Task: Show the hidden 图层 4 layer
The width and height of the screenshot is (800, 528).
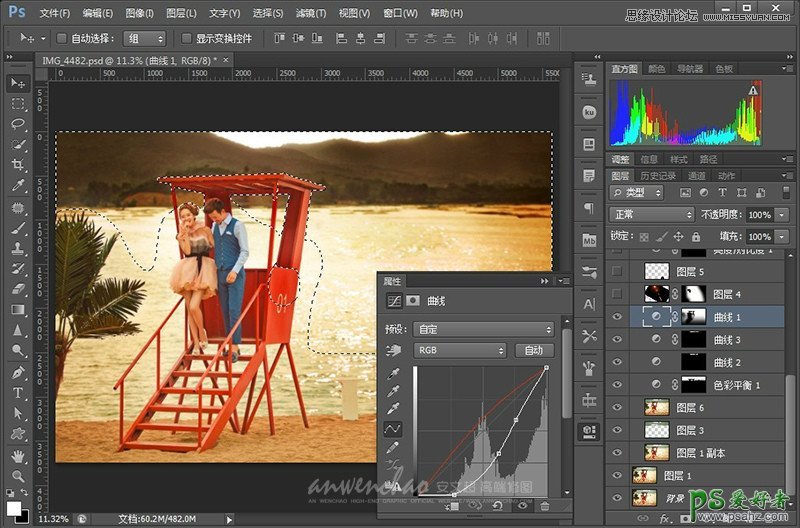Action: pyautogui.click(x=617, y=294)
